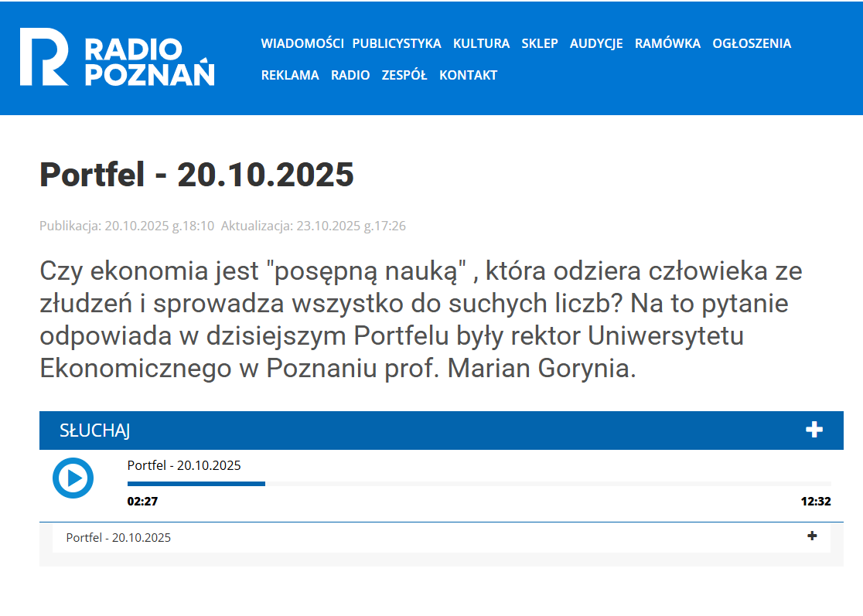Click the Portfel - 20.10.2025 article heading
863x616 pixels.
tap(196, 175)
